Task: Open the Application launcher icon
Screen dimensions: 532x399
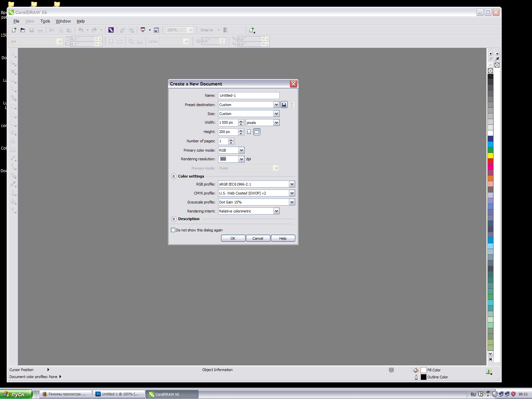Action: click(143, 30)
